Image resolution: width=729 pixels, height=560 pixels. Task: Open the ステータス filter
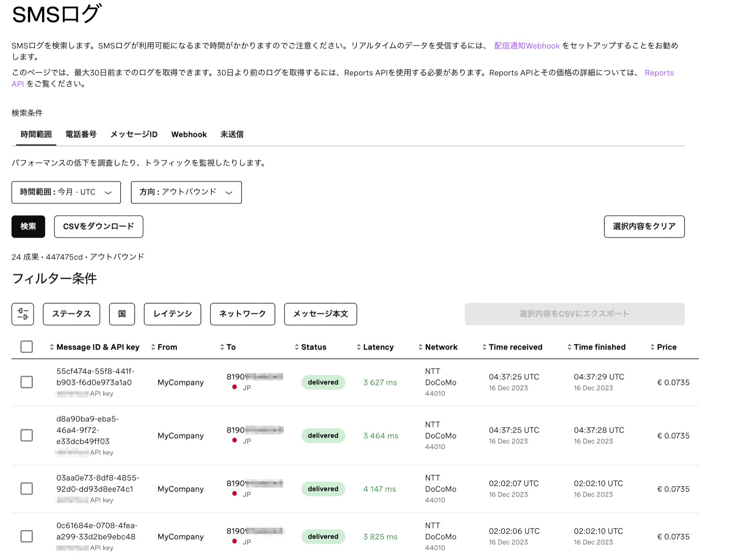[x=71, y=314]
